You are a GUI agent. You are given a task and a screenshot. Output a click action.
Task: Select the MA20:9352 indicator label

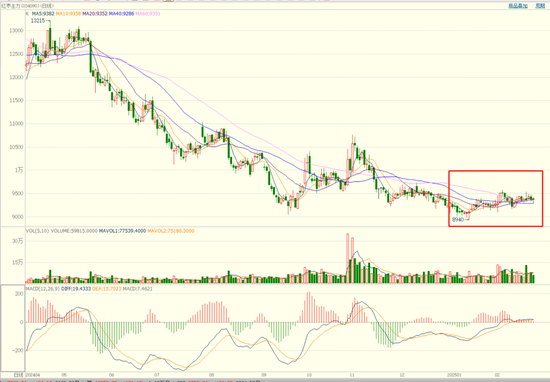95,14
